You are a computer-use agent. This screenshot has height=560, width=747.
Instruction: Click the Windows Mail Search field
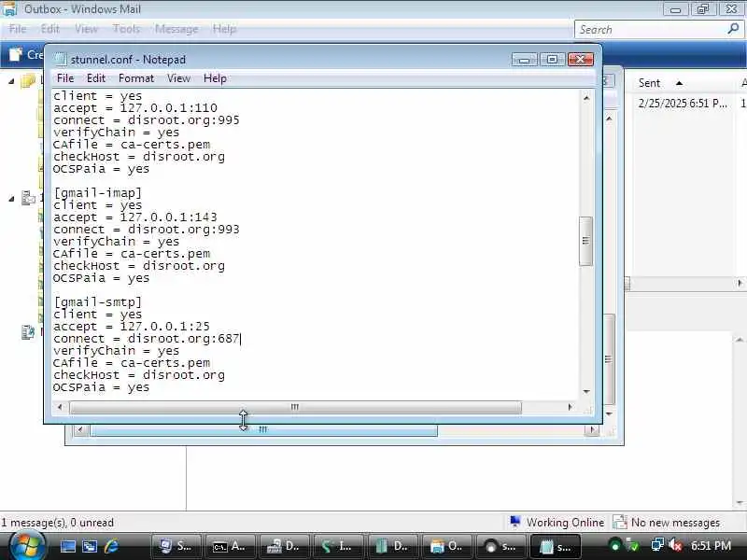click(650, 30)
